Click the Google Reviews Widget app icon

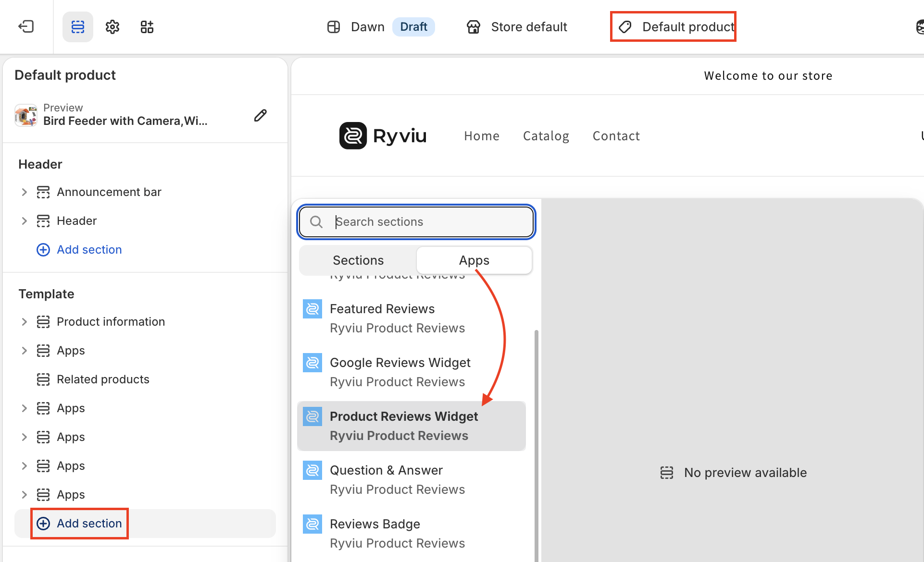pyautogui.click(x=312, y=363)
